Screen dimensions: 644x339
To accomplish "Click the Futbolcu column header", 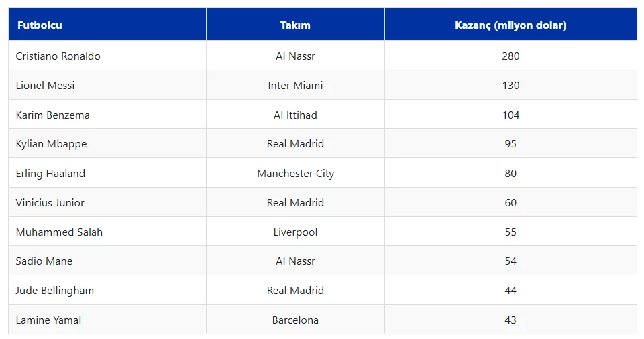I will (40, 25).
